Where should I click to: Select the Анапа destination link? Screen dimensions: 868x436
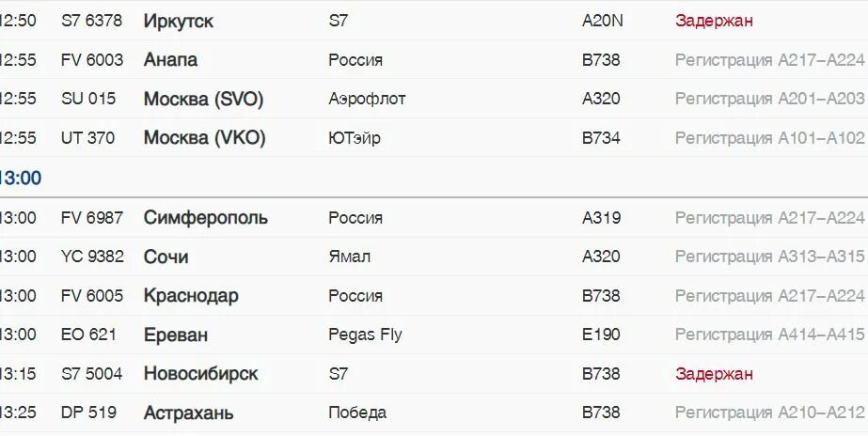(170, 60)
